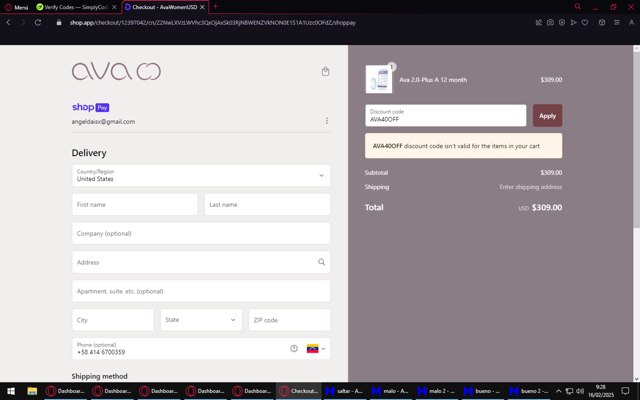
Task: Click the angeldaisx@gmail.com email text
Action: (103, 122)
